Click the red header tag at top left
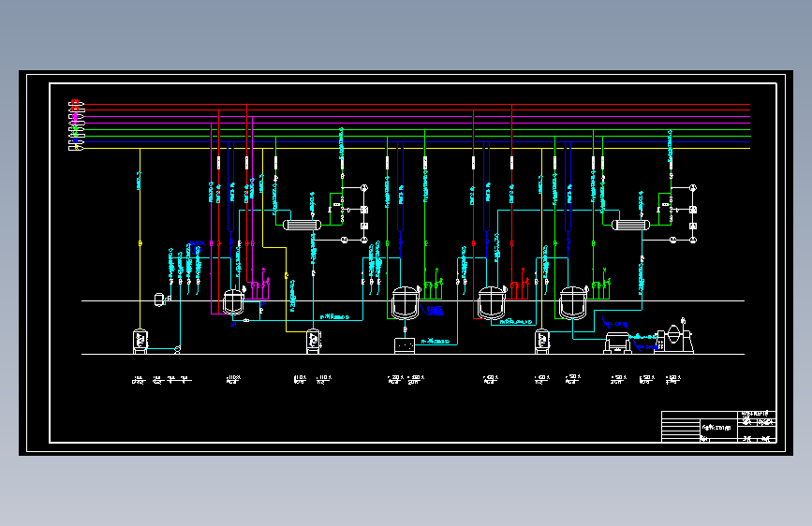This screenshot has width=812, height=526. [76, 103]
